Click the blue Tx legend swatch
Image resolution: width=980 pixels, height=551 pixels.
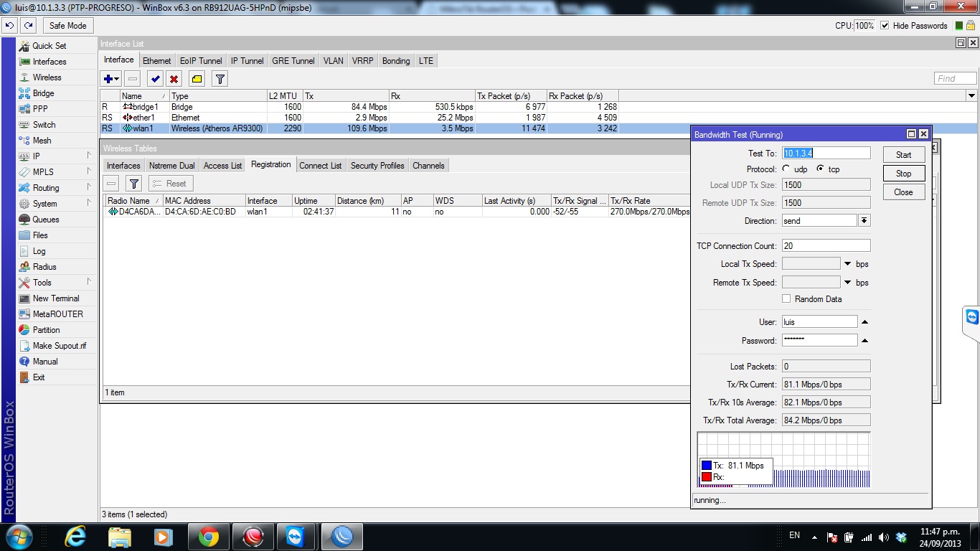click(706, 466)
